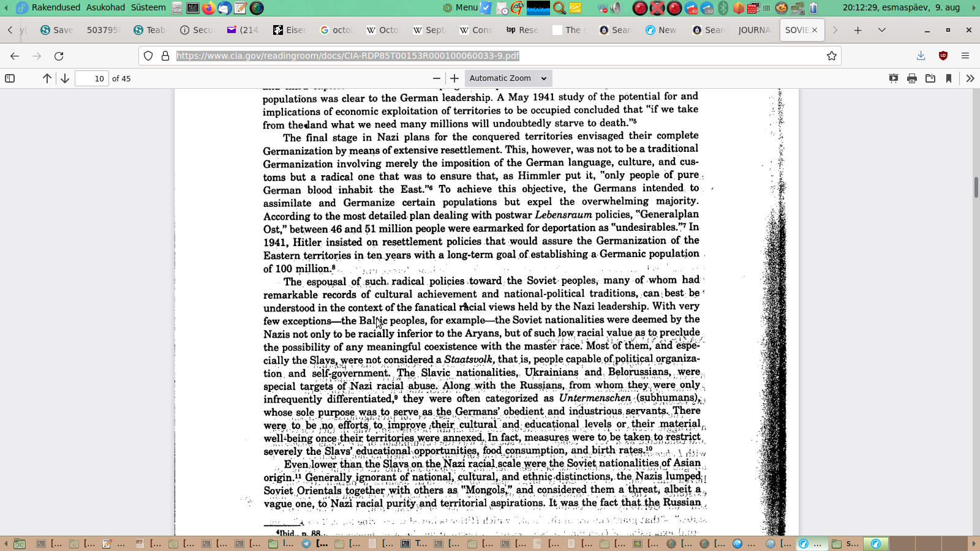Image resolution: width=980 pixels, height=551 pixels.
Task: View site security padlock information
Action: pos(165,56)
